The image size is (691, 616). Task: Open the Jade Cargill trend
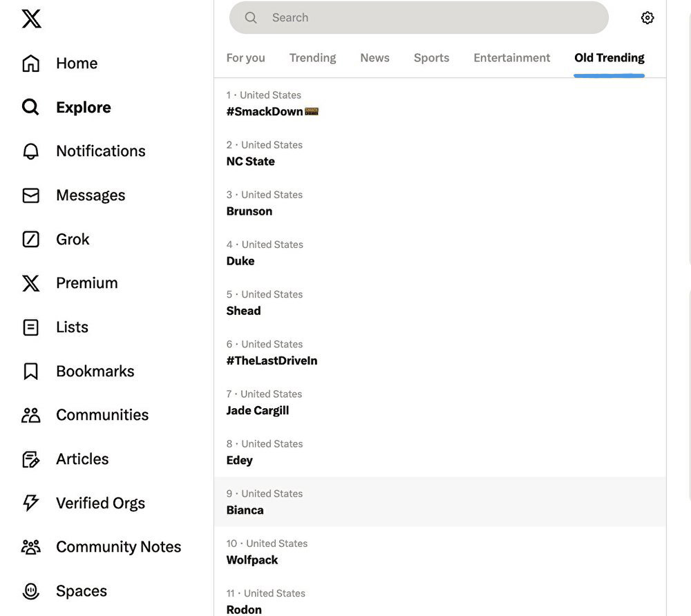click(439, 402)
